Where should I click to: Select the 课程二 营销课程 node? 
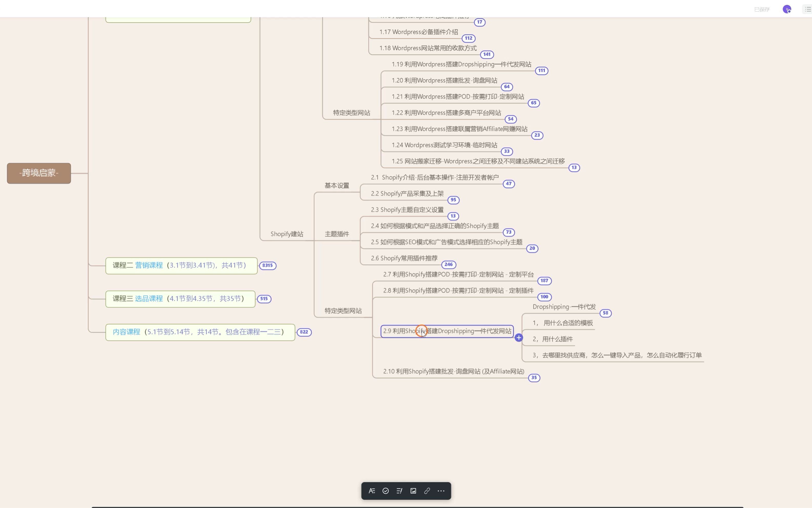pyautogui.click(x=181, y=266)
